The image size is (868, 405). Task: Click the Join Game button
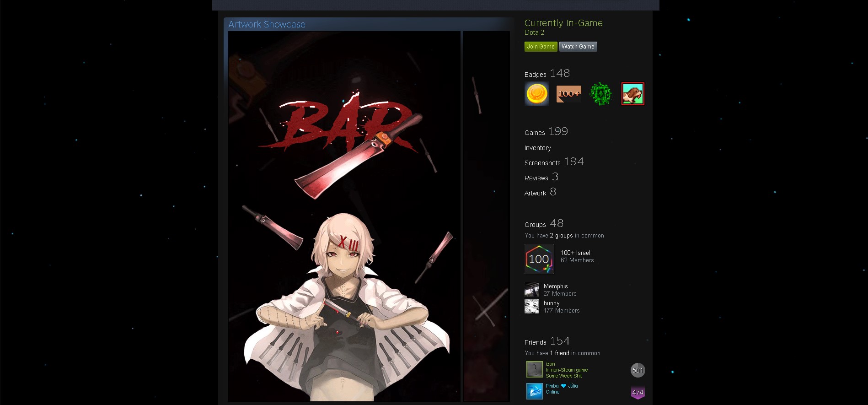coord(541,47)
